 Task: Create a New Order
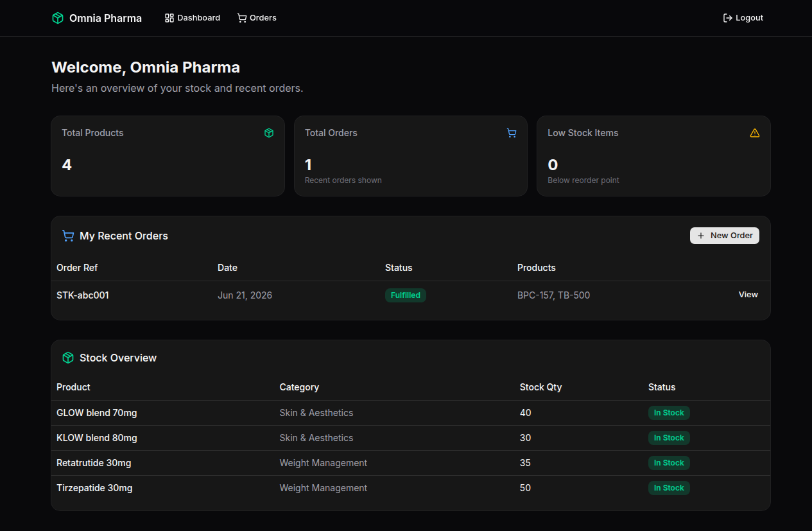[725, 236]
